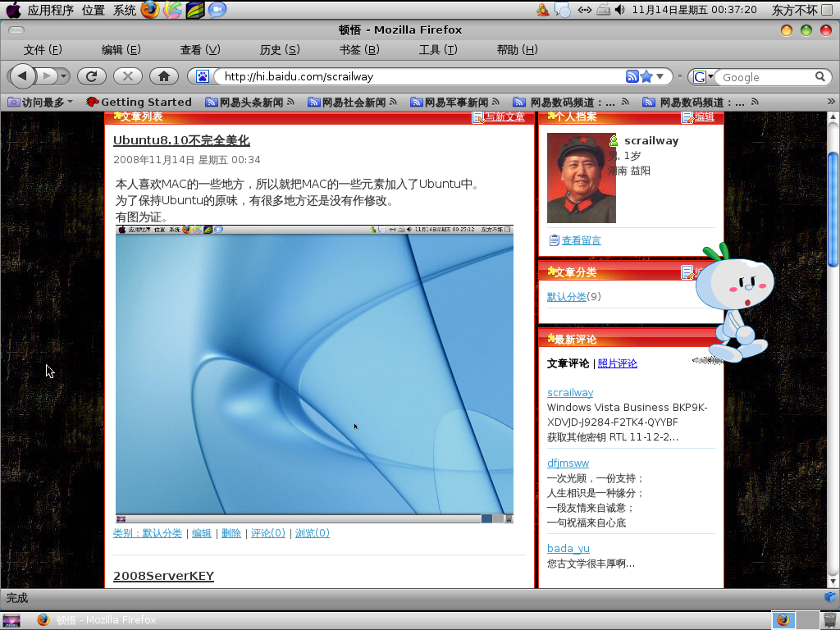Open the 帮助 (H) menu
This screenshot has width=840, height=630.
(517, 50)
